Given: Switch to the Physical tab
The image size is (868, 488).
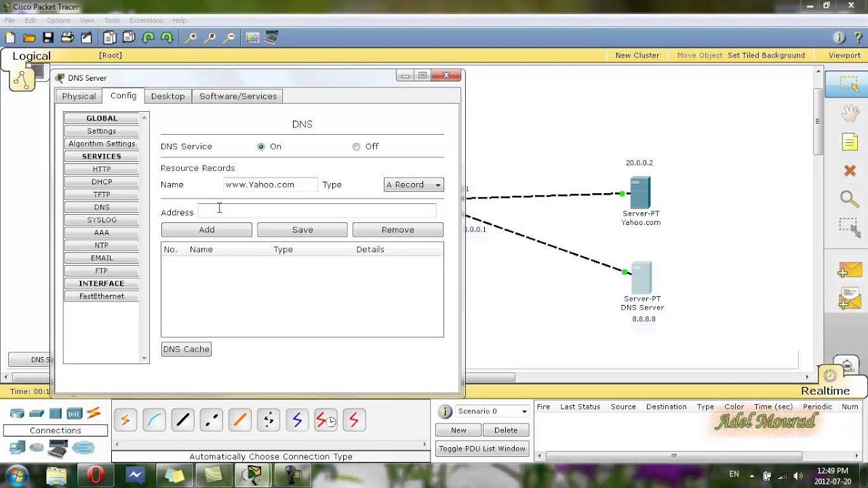Looking at the screenshot, I should 79,96.
